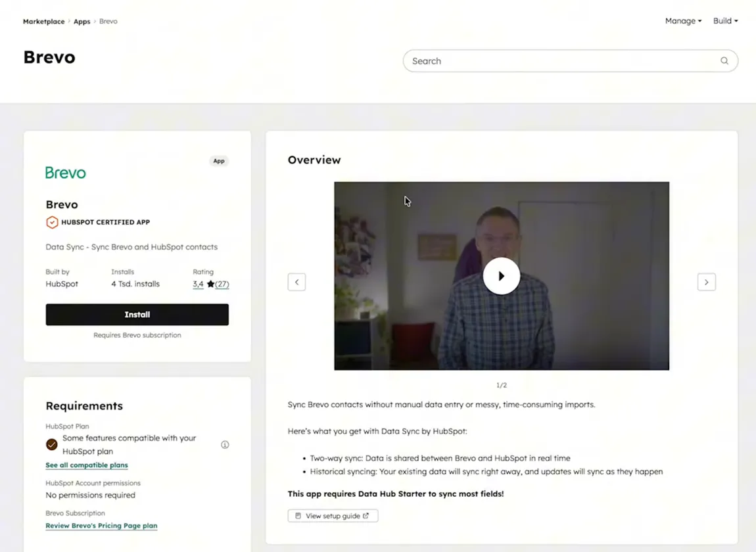This screenshot has height=552, width=756.
Task: Go to Apps breadcrumb
Action: pyautogui.click(x=82, y=21)
